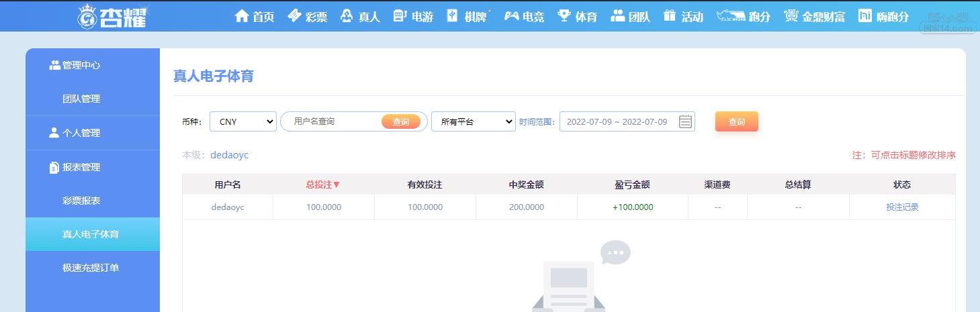
Task: Click the hi icon beside 嗨跑分
Action: (x=865, y=15)
